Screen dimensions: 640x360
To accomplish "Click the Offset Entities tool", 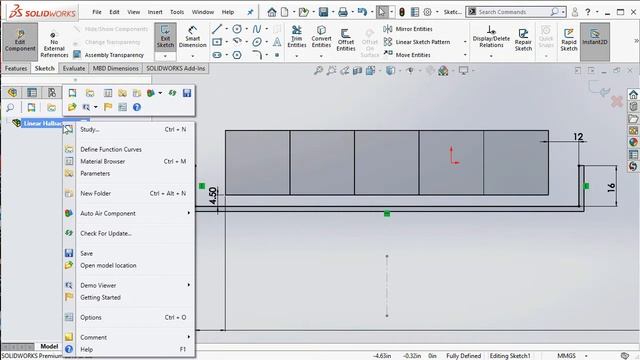I will (346, 40).
